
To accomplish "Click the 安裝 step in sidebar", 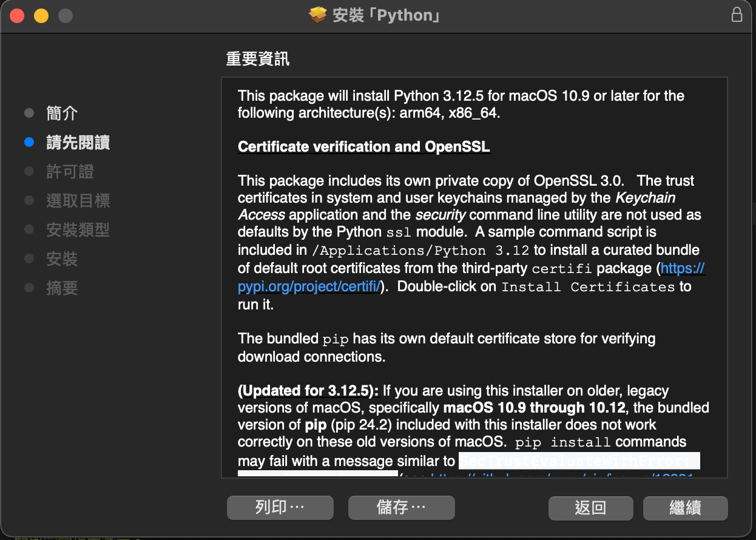I will click(62, 259).
